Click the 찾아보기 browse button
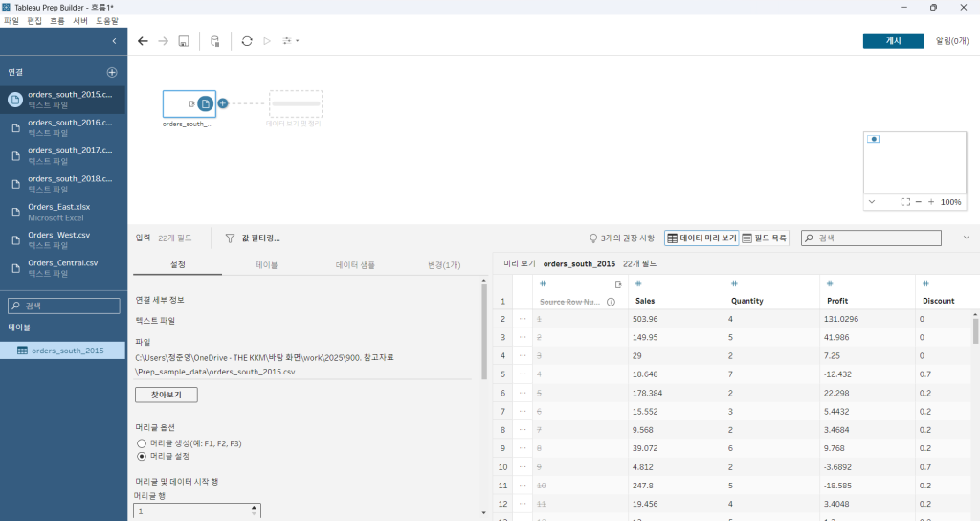This screenshot has width=980, height=521. 167,396
